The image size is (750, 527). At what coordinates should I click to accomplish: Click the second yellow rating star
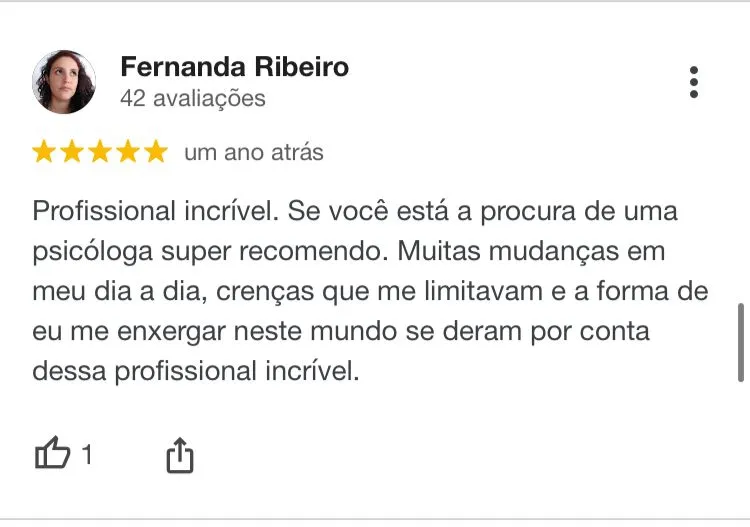[x=72, y=152]
